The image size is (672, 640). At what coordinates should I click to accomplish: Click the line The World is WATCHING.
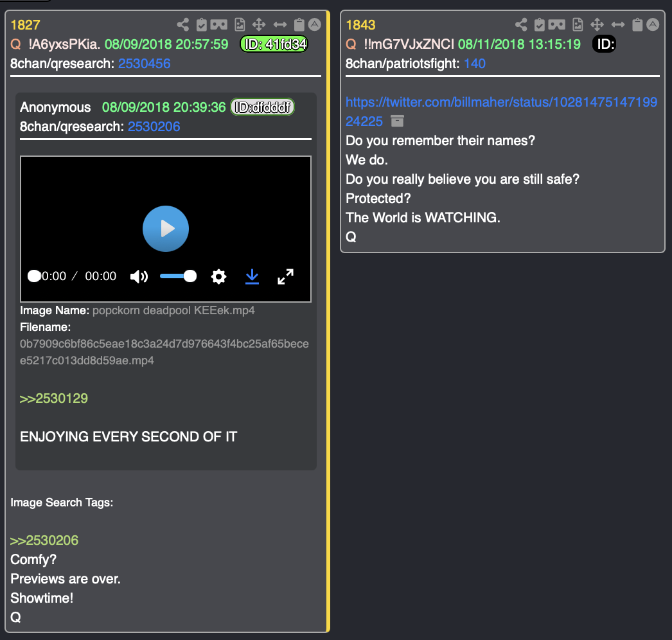click(x=423, y=218)
